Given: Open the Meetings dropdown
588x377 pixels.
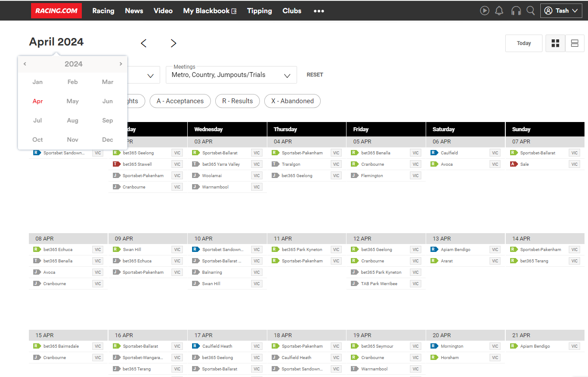Looking at the screenshot, I should (x=231, y=75).
